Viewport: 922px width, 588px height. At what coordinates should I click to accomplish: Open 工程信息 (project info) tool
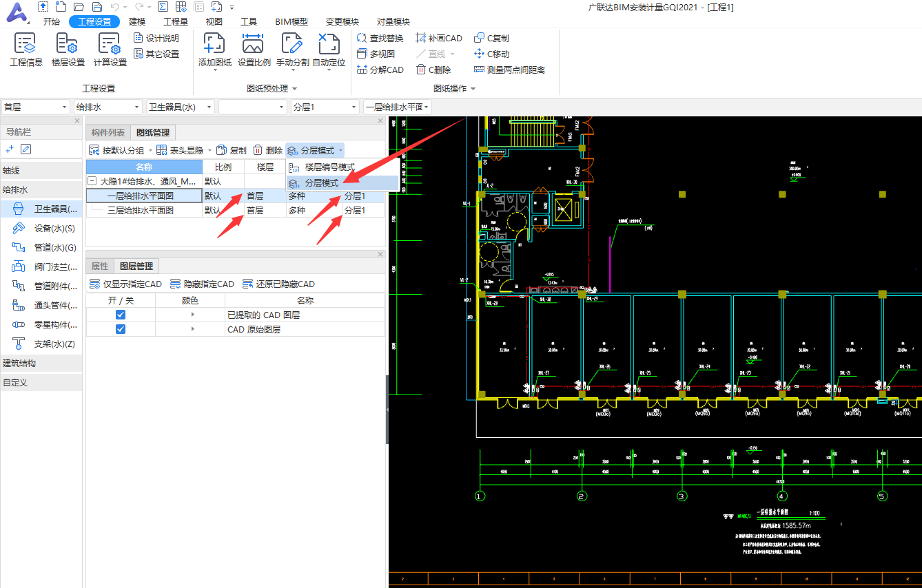26,50
